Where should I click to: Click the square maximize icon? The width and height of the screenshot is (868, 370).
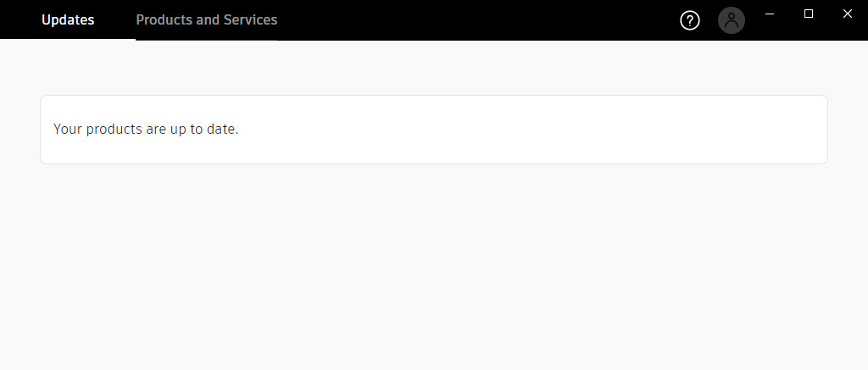(x=809, y=14)
